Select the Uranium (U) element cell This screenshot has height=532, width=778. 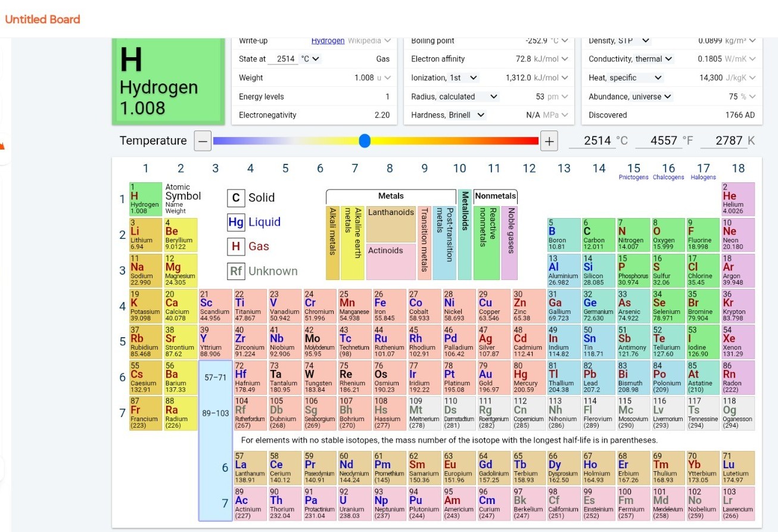click(x=354, y=504)
